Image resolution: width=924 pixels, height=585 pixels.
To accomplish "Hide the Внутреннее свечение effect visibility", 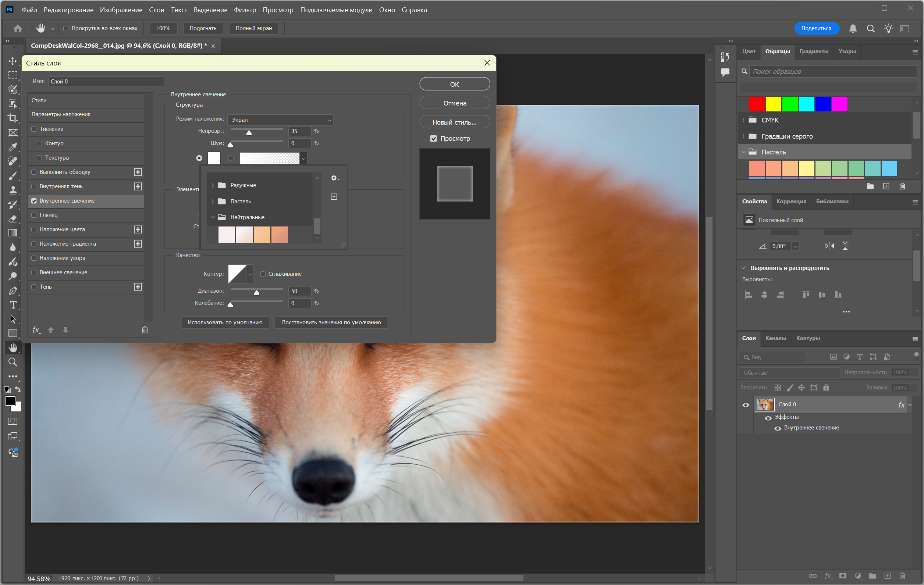I will [778, 428].
